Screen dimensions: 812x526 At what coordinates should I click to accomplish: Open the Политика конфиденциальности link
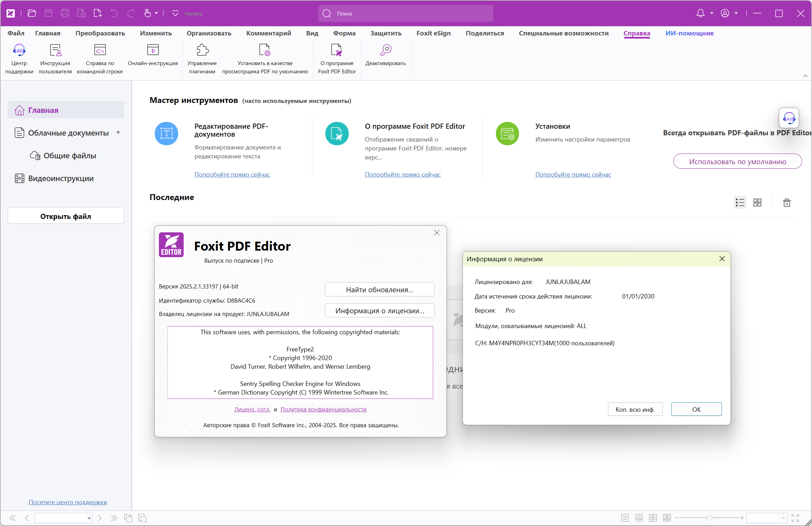(323, 409)
